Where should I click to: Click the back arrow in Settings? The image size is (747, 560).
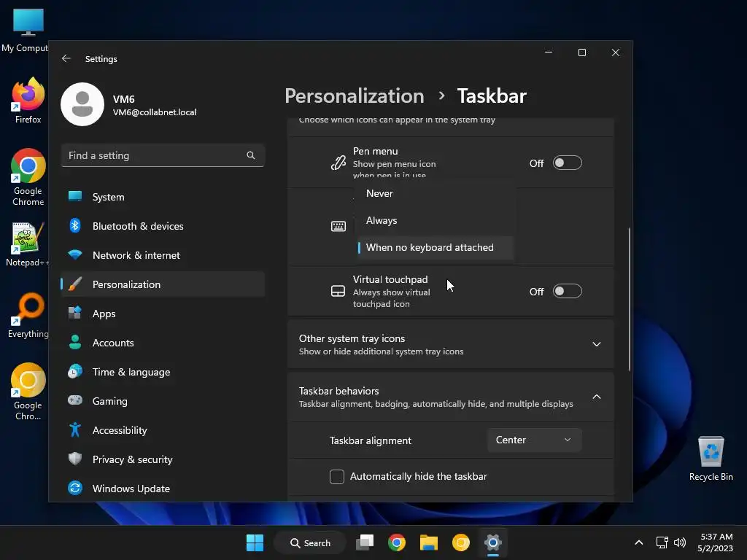point(66,58)
